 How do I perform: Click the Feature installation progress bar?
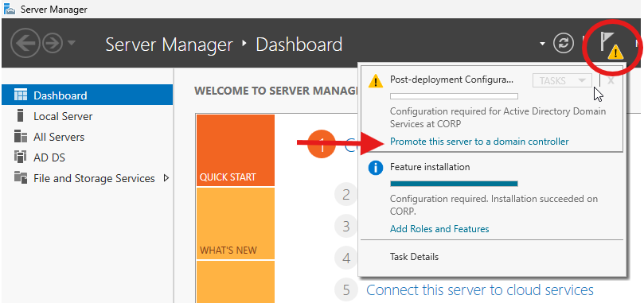pos(454,184)
